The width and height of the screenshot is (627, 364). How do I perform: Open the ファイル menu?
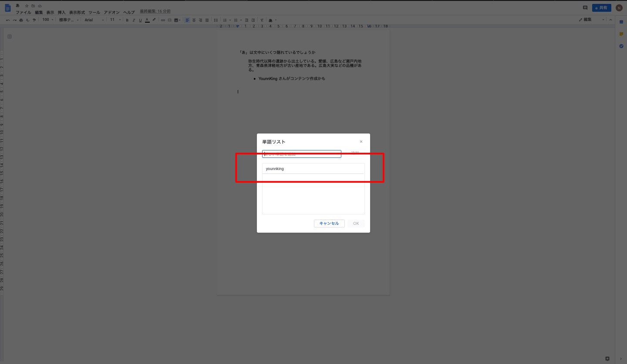(24, 13)
